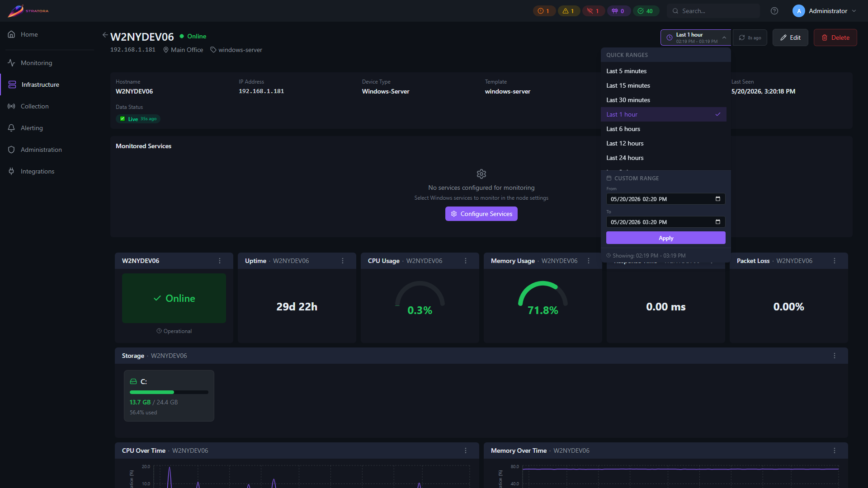
Task: Click the Operational status label
Action: (174, 331)
